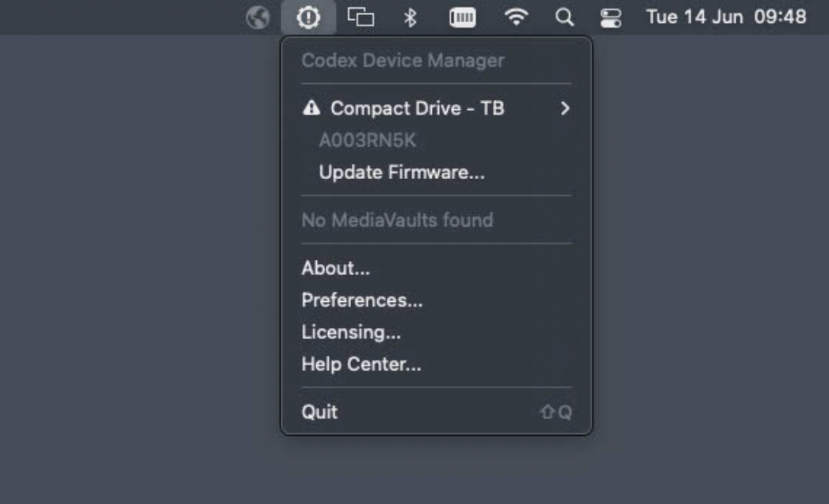Open the Codex Device Manager menu bar icon

pos(308,17)
